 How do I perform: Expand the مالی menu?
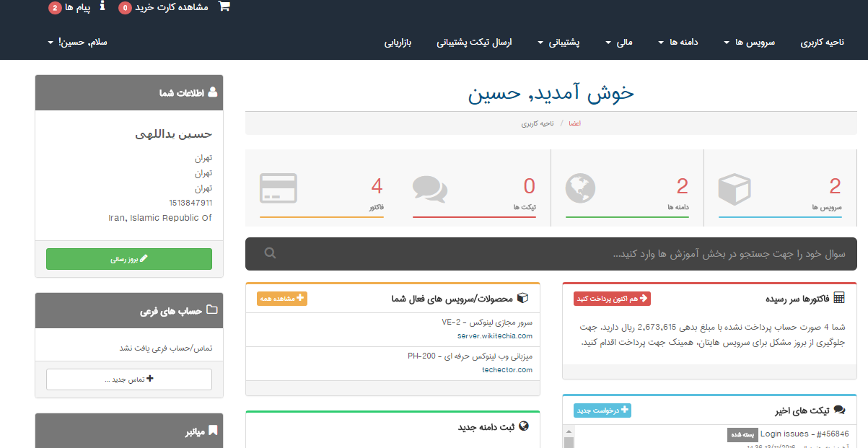[619, 43]
